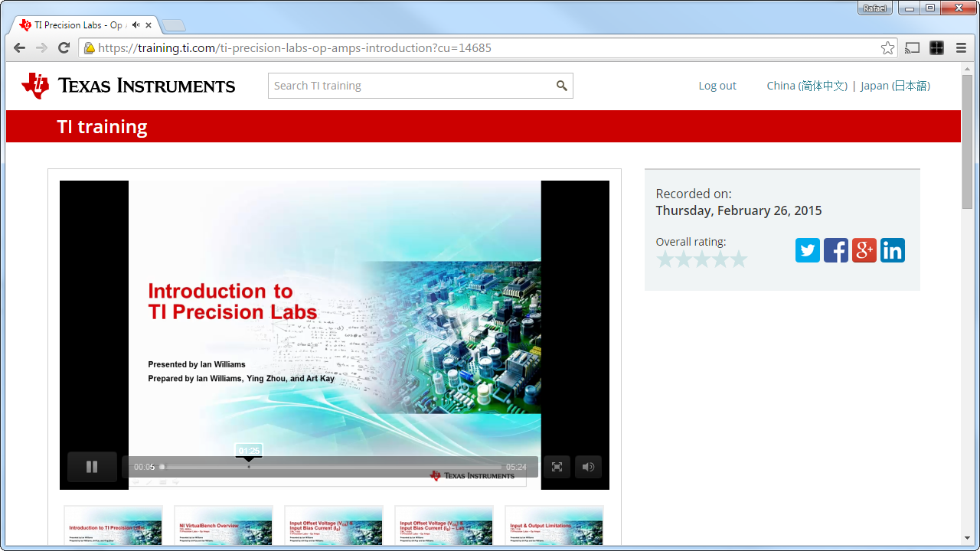Switch to Japan (日本語) site

point(896,86)
